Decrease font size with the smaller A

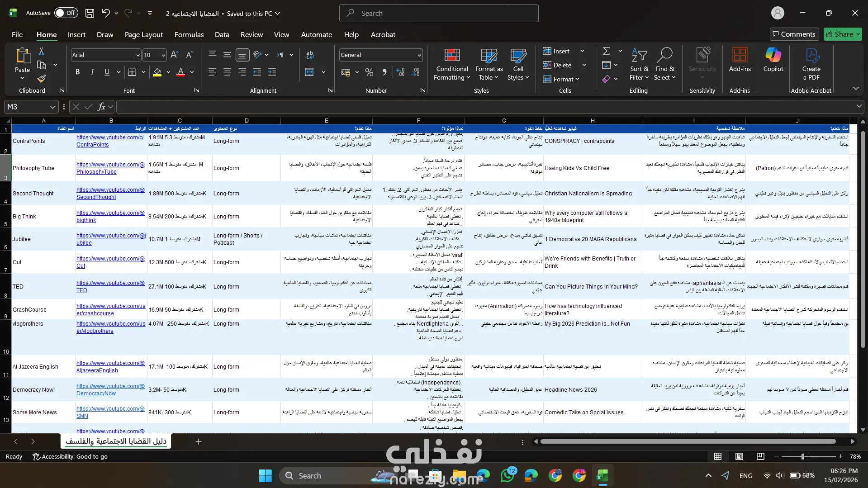[x=190, y=55]
